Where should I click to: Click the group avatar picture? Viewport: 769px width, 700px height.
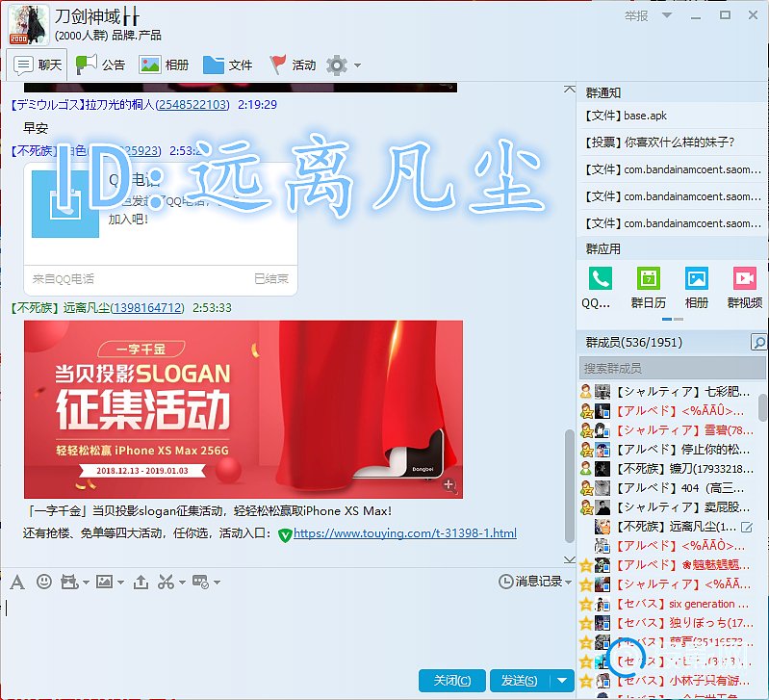click(x=29, y=24)
